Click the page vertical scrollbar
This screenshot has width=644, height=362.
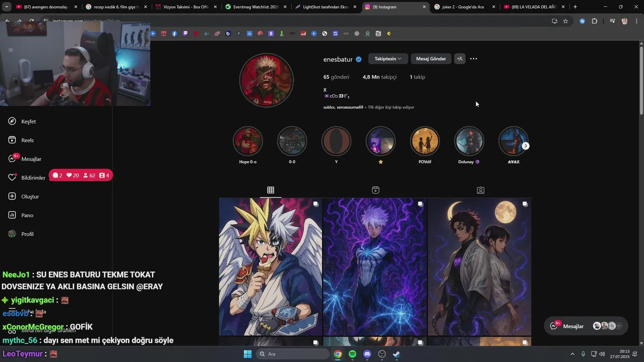(x=641, y=80)
